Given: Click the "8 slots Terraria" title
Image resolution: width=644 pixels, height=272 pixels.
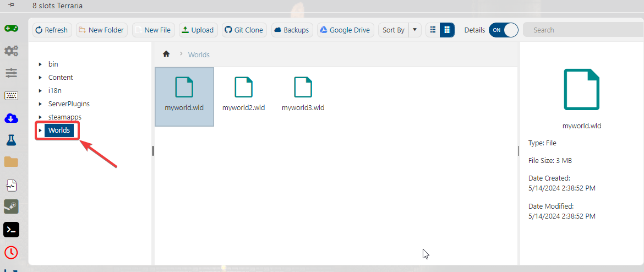Looking at the screenshot, I should (57, 6).
